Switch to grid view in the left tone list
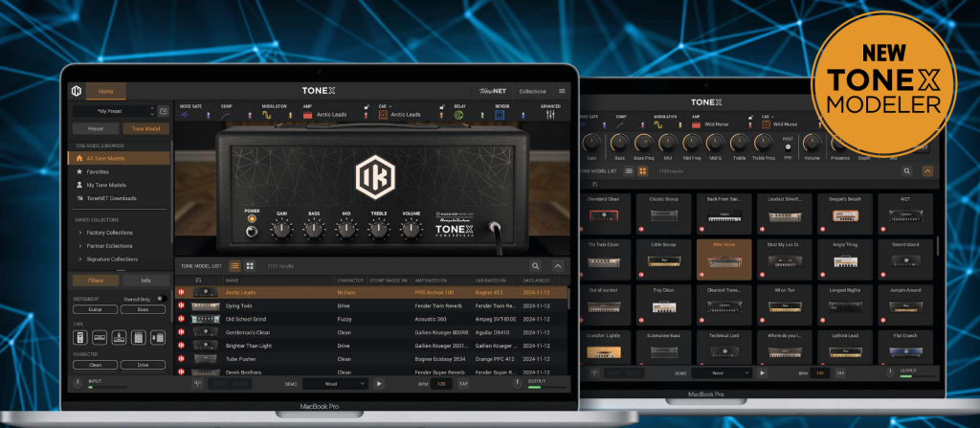 (250, 265)
